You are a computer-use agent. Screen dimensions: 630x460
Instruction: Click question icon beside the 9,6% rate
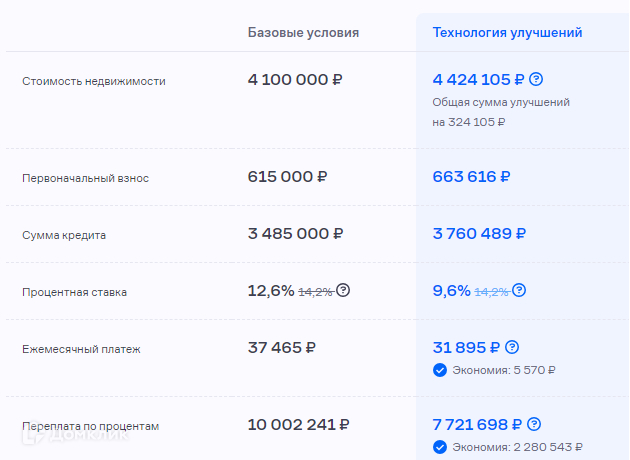[x=518, y=291]
